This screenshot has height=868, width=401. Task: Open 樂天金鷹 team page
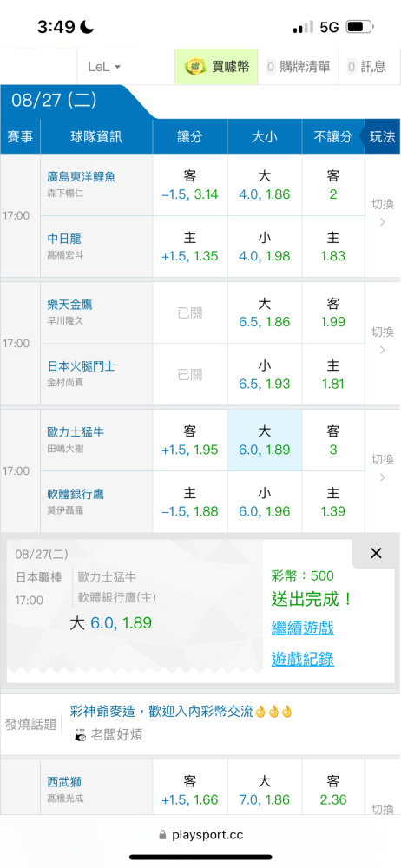point(69,304)
